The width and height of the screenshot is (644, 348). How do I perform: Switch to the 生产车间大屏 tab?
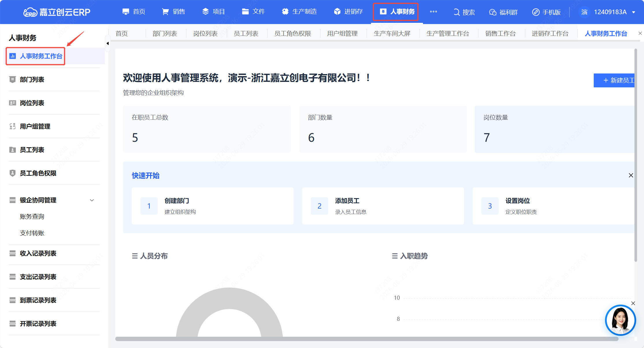392,34
